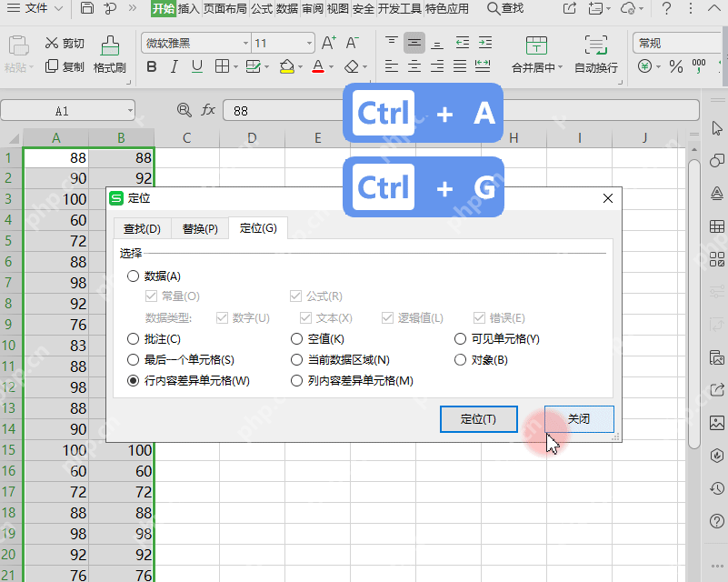
Task: Click the decrease indent icon
Action: pyautogui.click(x=463, y=42)
